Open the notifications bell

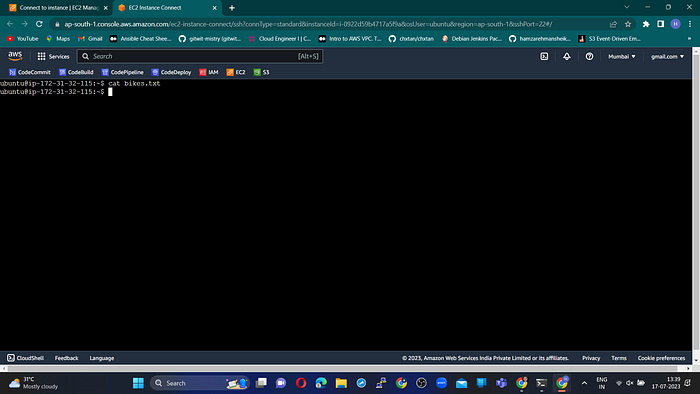coord(567,56)
